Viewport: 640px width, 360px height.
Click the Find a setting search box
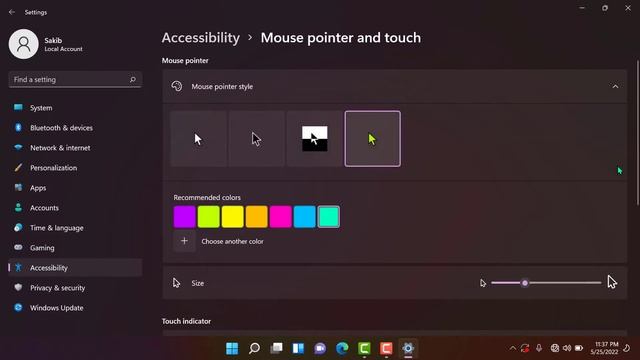[75, 80]
